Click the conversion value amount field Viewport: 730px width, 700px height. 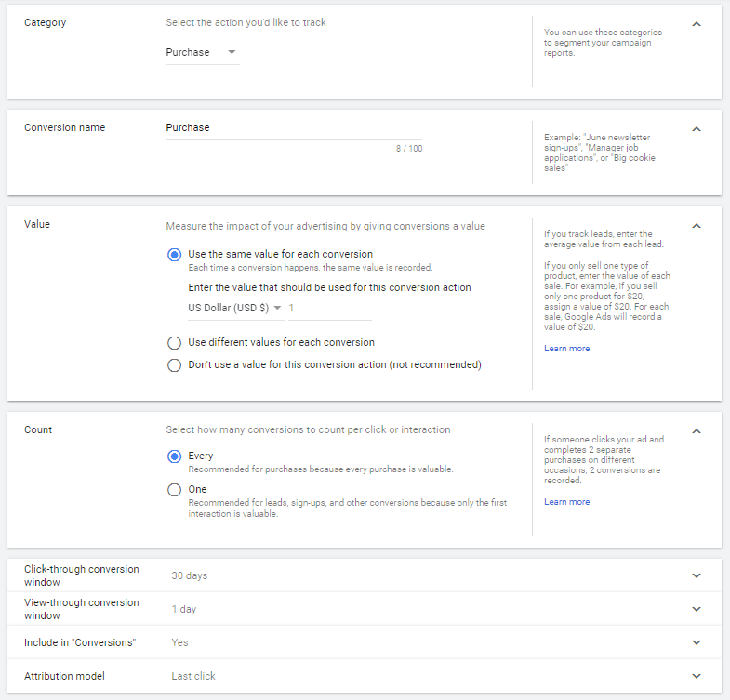click(330, 308)
